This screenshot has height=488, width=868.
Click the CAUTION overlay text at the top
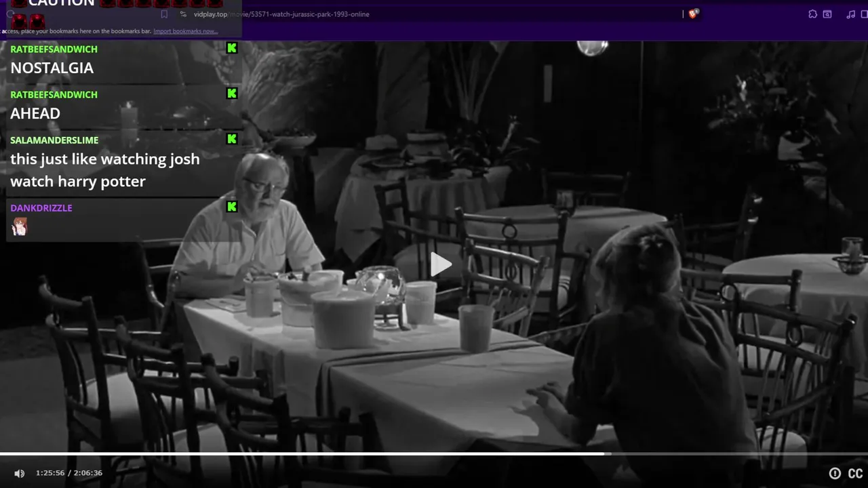tap(61, 3)
